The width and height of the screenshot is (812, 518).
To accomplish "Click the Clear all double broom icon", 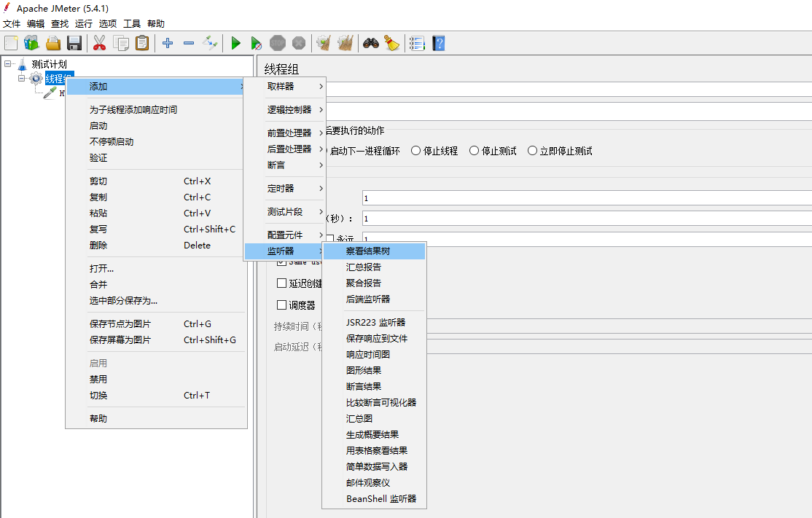I will (345, 43).
